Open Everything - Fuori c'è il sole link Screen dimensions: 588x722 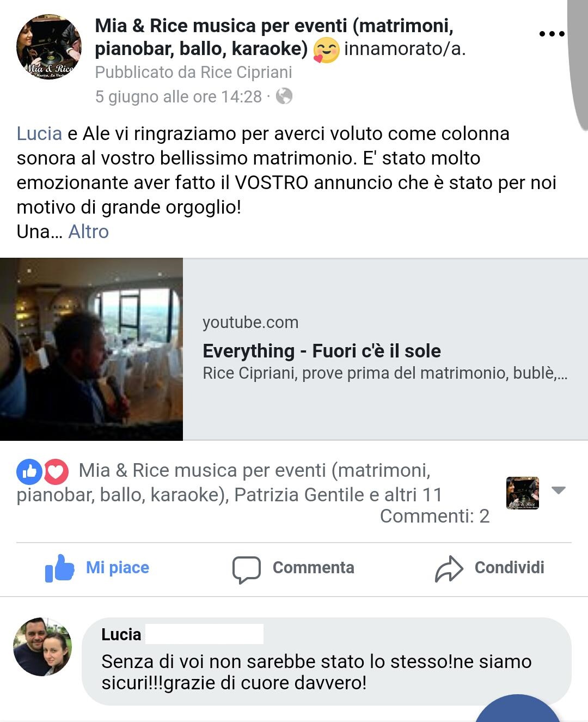[322, 351]
